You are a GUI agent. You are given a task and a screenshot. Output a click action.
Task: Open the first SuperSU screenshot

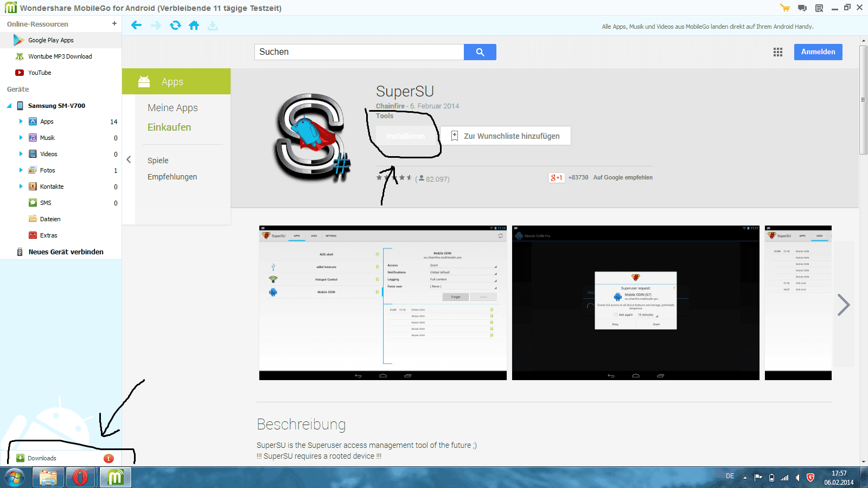[383, 303]
